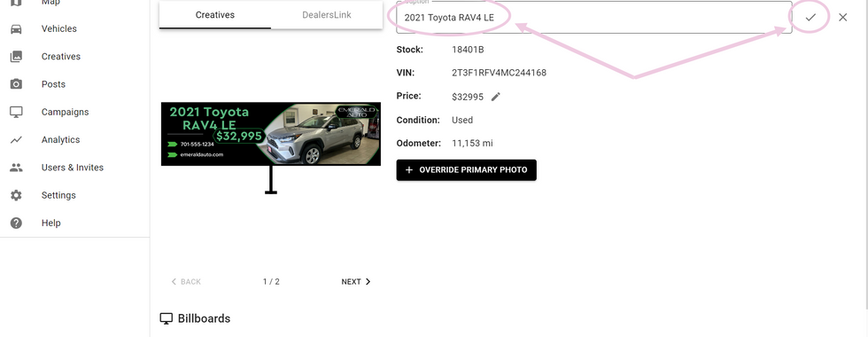Confirm caption with the checkmark icon
868x337 pixels.
(810, 17)
